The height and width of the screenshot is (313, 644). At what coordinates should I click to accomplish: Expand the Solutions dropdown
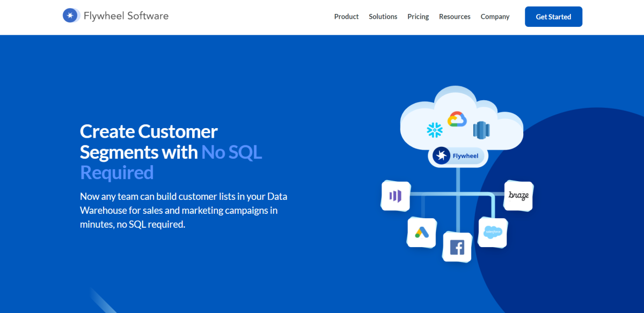pyautogui.click(x=383, y=17)
